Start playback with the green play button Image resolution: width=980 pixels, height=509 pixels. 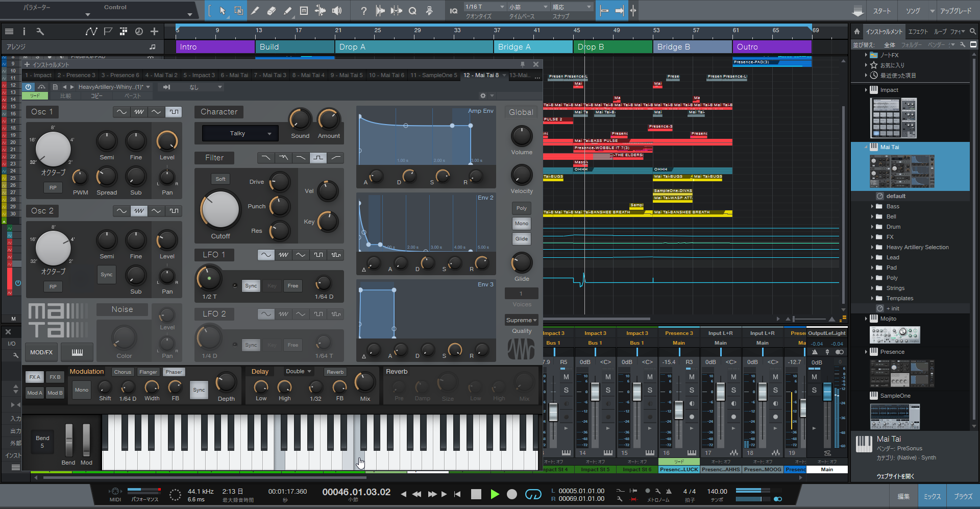[494, 494]
